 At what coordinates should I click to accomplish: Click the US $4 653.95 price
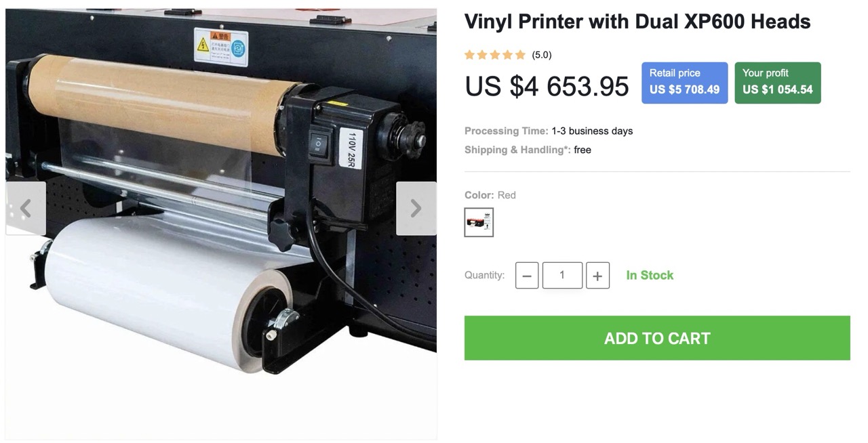tap(547, 86)
